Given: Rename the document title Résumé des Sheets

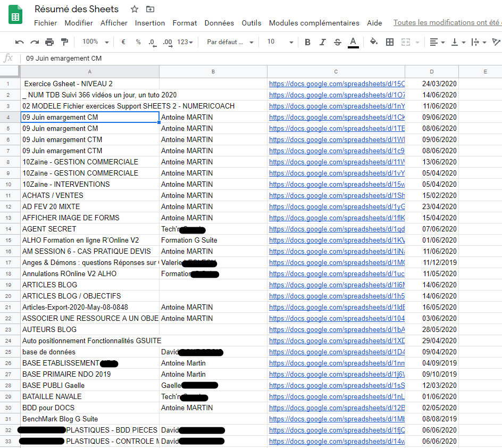Looking at the screenshot, I should 77,9.
